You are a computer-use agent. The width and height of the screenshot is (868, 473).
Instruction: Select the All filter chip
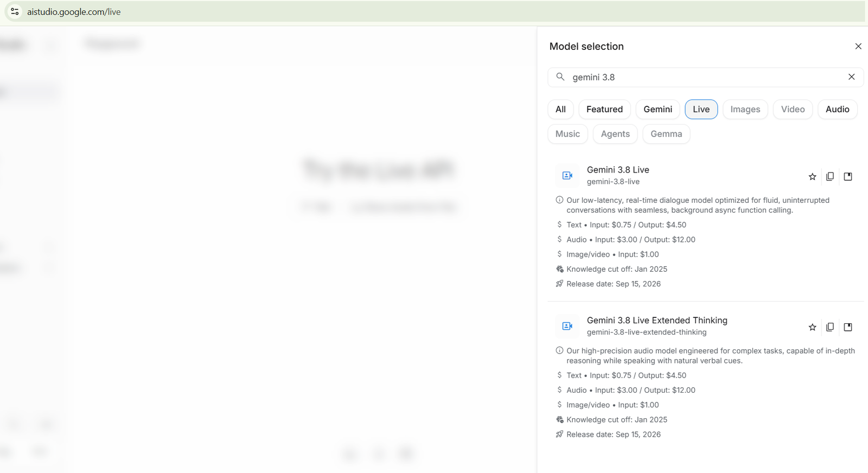coord(560,109)
